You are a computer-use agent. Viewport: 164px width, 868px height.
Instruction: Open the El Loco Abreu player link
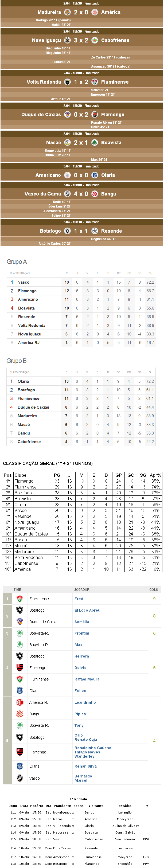pyautogui.click(x=87, y=610)
